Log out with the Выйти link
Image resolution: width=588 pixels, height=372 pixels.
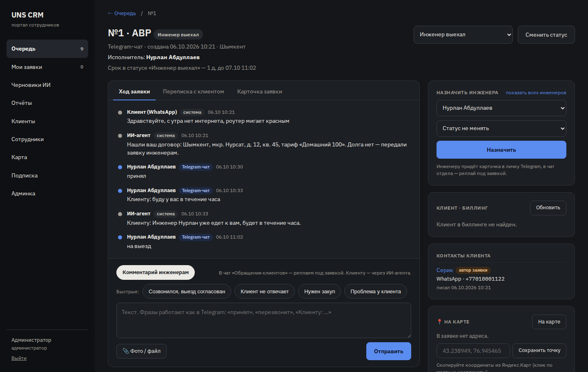click(19, 358)
